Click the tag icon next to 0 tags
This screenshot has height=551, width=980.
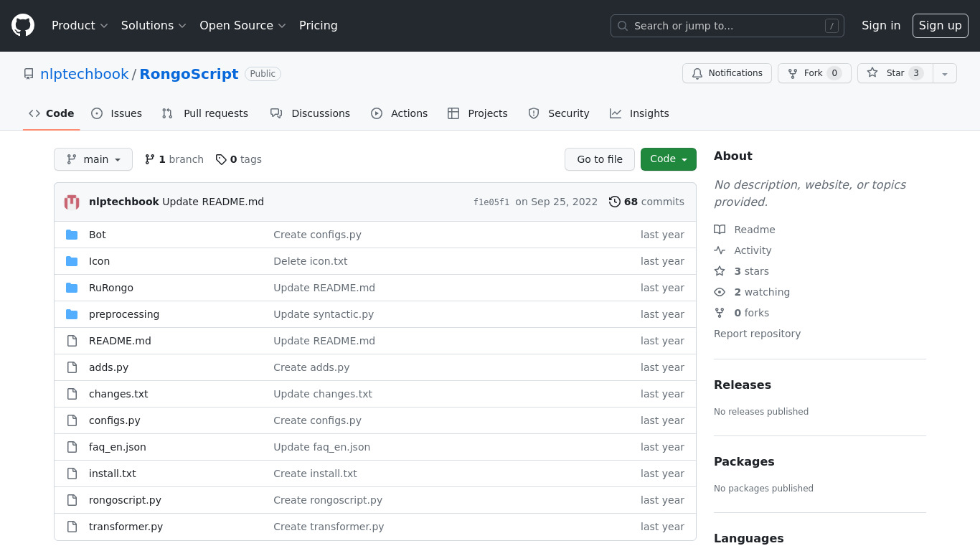click(x=221, y=159)
